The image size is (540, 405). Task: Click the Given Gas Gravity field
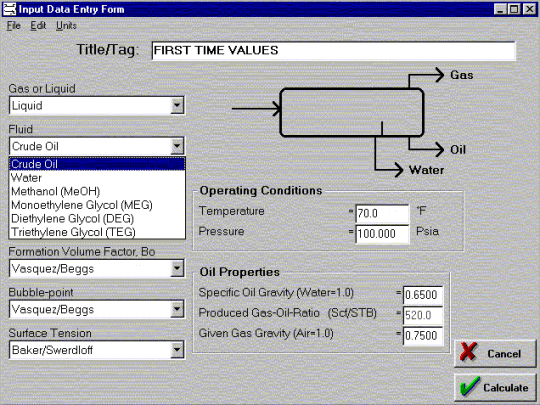point(423,335)
